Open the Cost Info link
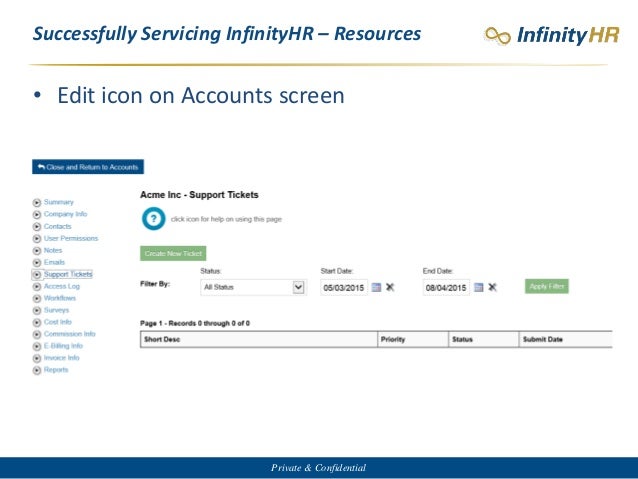This screenshot has width=638, height=479. [57, 322]
